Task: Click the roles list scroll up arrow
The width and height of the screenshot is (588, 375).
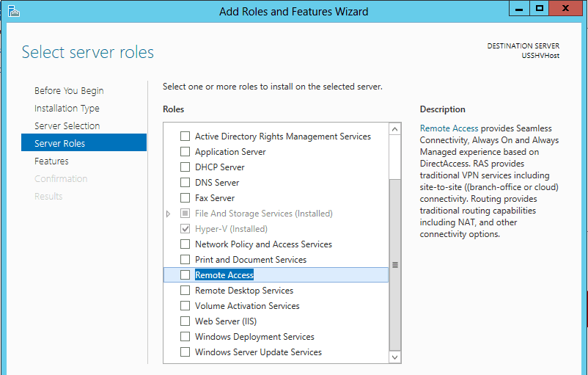Action: point(394,129)
